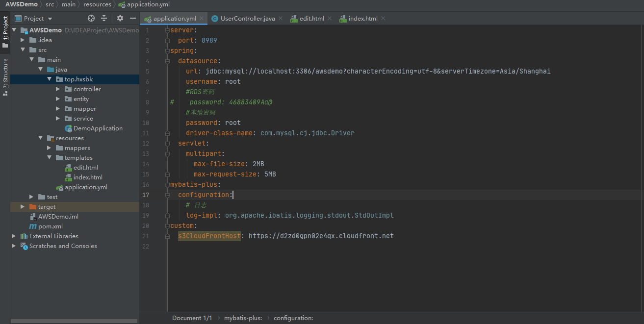644x324 pixels.
Task: Close the edit.html tab
Action: tap(330, 19)
